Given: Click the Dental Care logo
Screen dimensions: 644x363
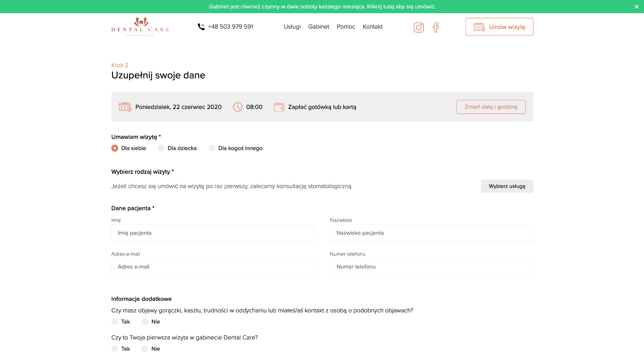Looking at the screenshot, I should tap(140, 27).
